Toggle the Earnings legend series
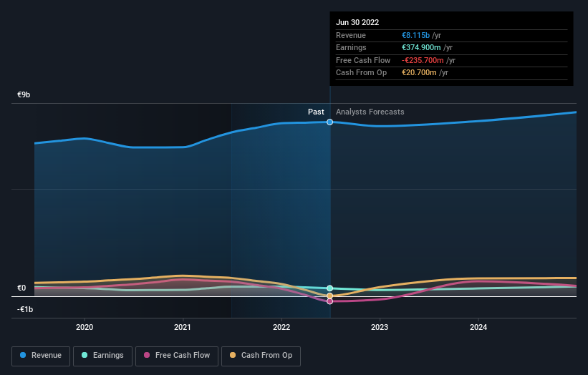Viewport: 588px width, 375px height. pos(102,356)
